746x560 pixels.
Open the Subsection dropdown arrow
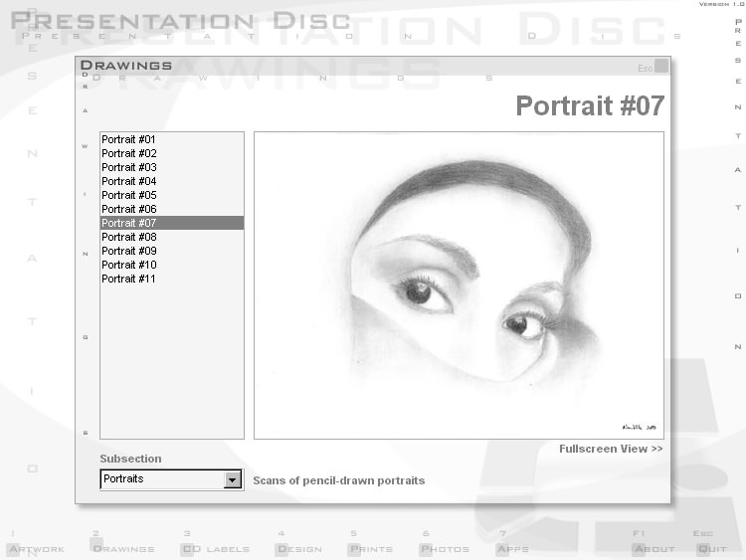click(232, 479)
